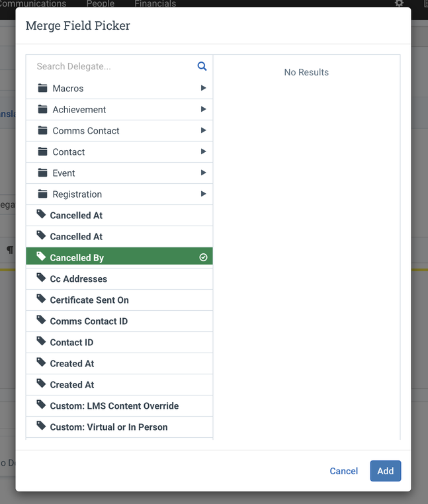
Task: Click the settings gear icon in top bar
Action: (399, 3)
